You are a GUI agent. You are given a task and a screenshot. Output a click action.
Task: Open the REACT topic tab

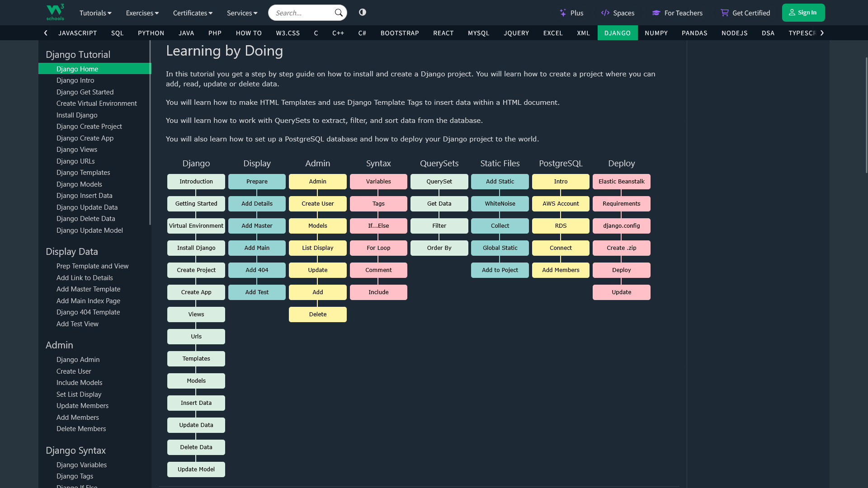coord(443,33)
